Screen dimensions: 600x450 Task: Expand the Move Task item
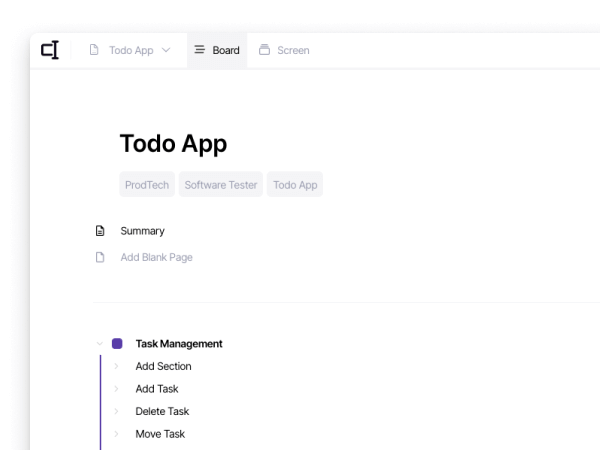pyautogui.click(x=116, y=434)
